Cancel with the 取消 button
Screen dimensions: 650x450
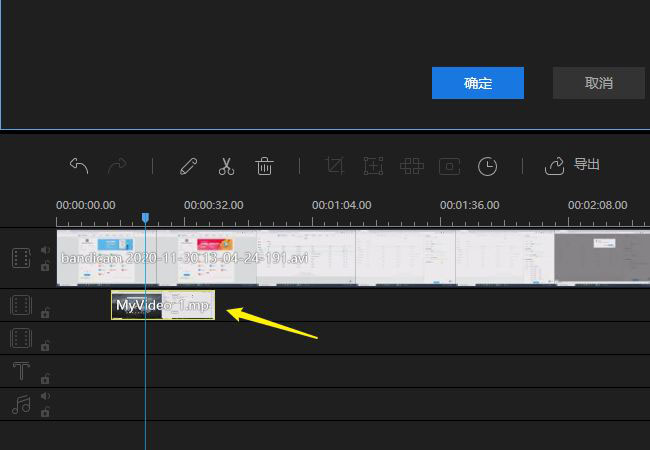(599, 83)
